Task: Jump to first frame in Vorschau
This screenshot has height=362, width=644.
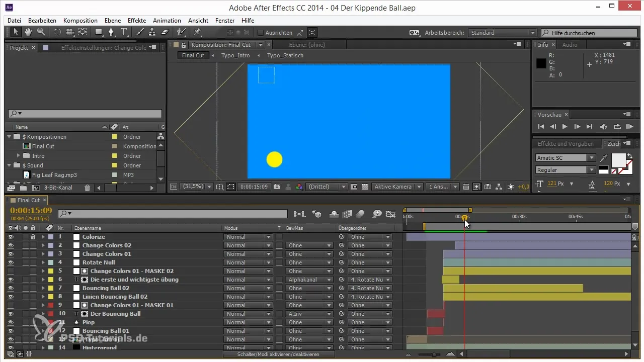Action: (x=541, y=127)
